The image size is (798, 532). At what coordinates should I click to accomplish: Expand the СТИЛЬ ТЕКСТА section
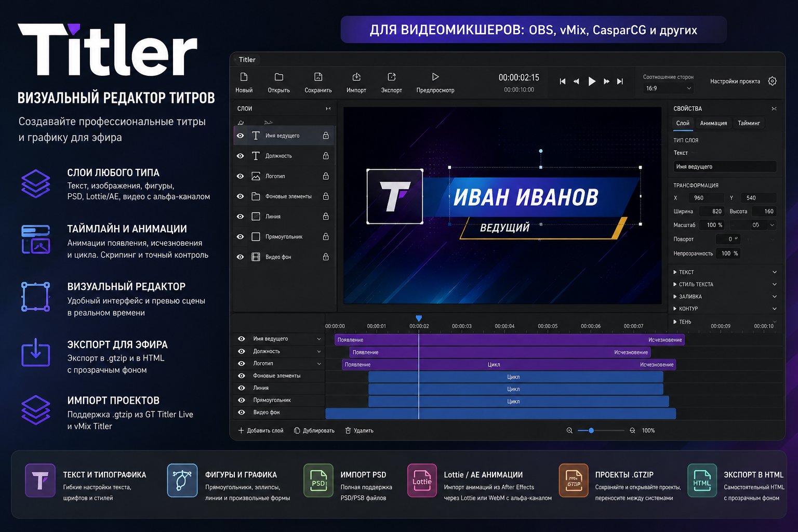pos(725,284)
